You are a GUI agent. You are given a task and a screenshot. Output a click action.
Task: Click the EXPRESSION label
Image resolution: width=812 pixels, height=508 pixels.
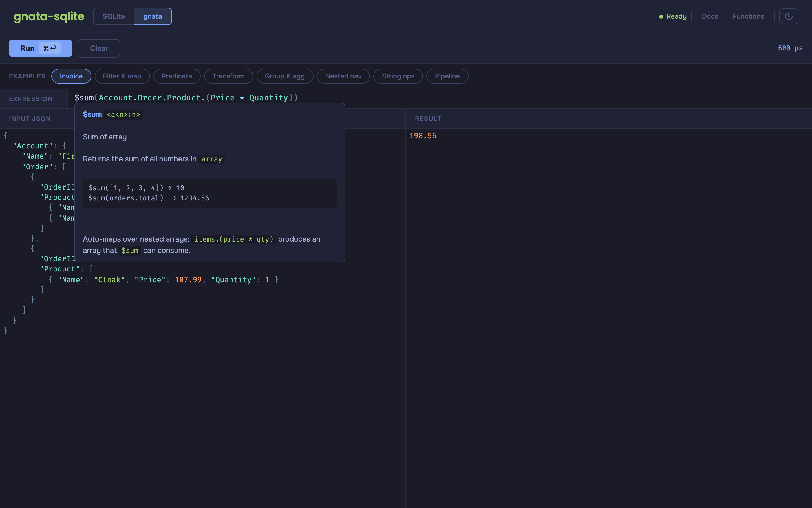click(31, 99)
